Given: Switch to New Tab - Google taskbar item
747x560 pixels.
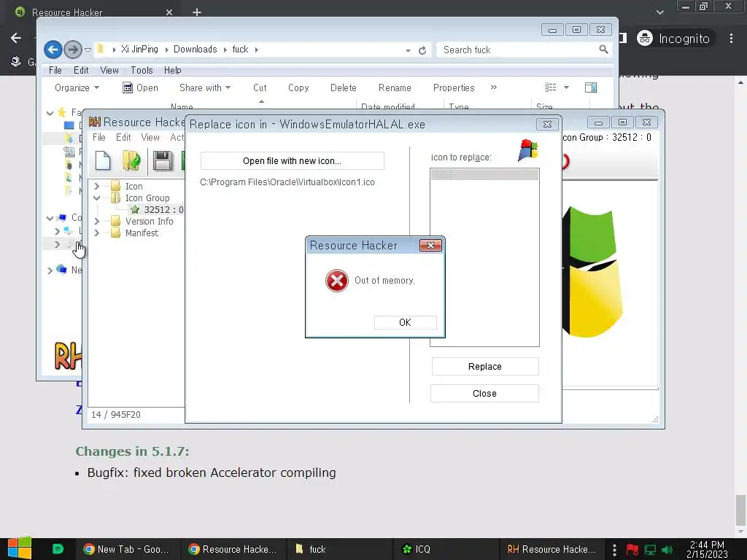Looking at the screenshot, I should click(x=128, y=549).
